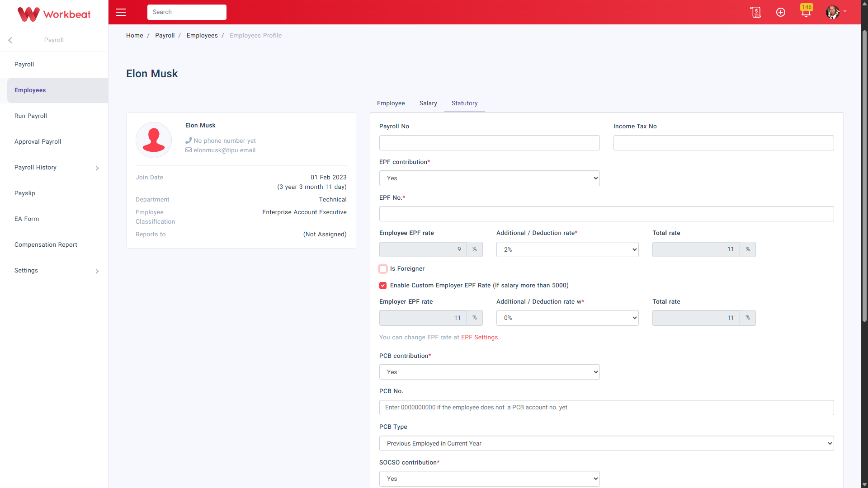Click Elon Musk's profile avatar picture

click(154, 140)
